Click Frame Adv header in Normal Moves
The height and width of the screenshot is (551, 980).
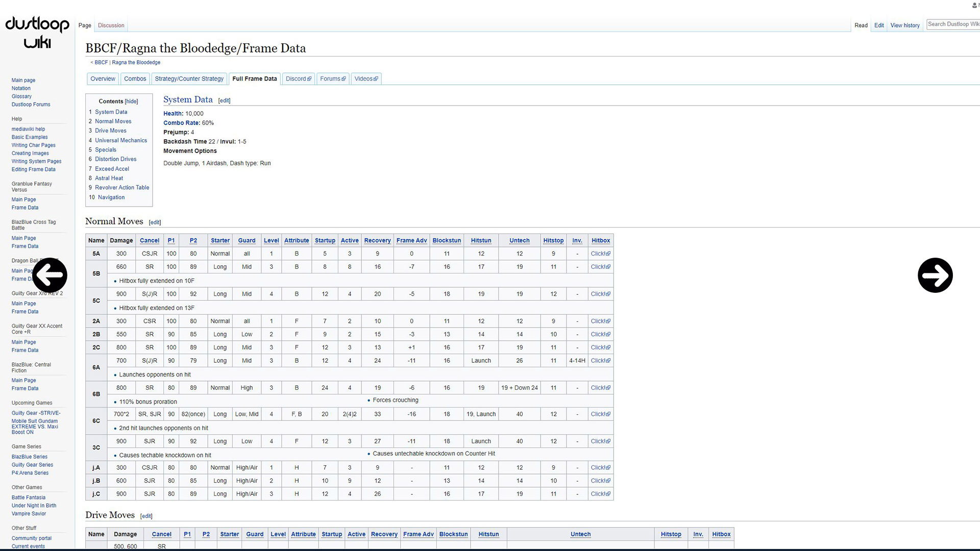coord(411,240)
